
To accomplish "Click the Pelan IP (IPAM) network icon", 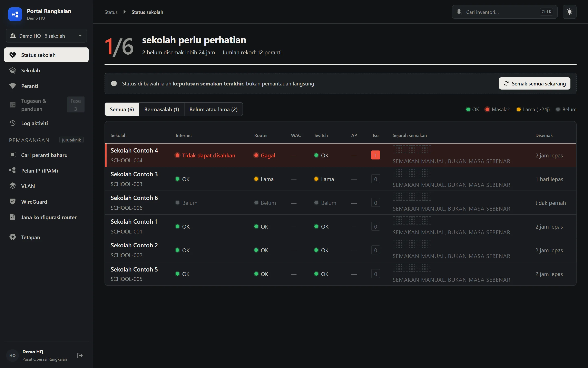I will click(x=13, y=170).
